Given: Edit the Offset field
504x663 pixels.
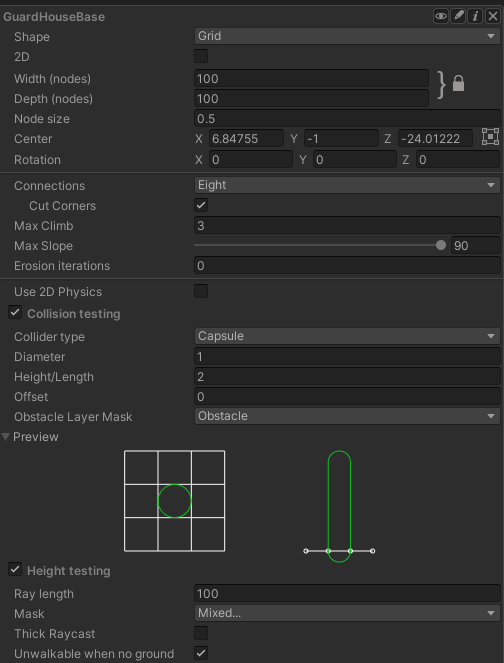Looking at the screenshot, I should [347, 397].
